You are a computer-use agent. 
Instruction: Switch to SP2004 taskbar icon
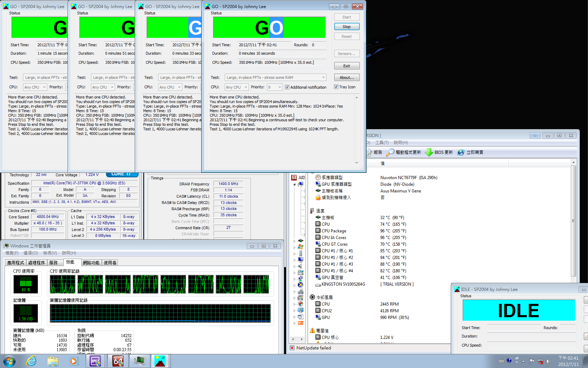pos(160,361)
